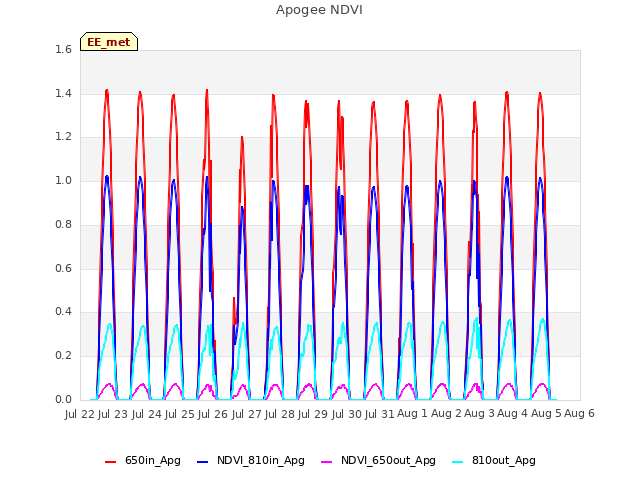The image size is (640, 480).
Task: Click the Jul 24 x-axis date label
Action: tap(147, 414)
